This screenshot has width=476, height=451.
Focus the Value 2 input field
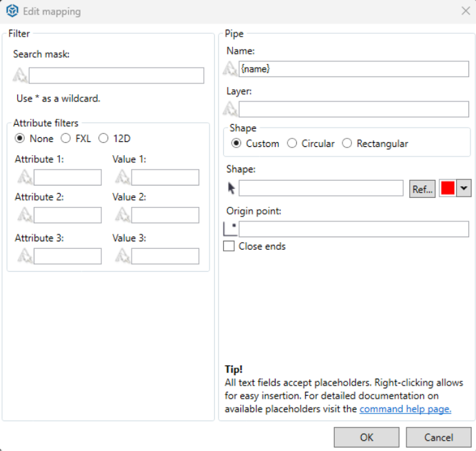pos(165,215)
